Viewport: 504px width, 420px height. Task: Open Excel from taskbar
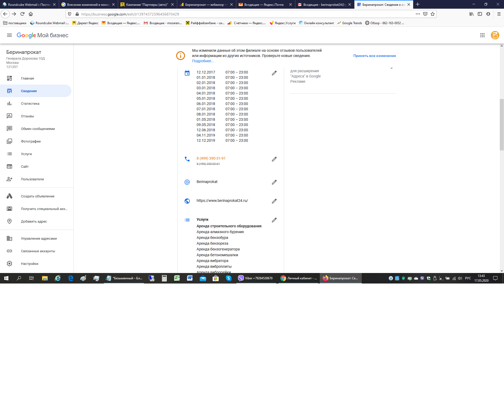click(x=177, y=278)
